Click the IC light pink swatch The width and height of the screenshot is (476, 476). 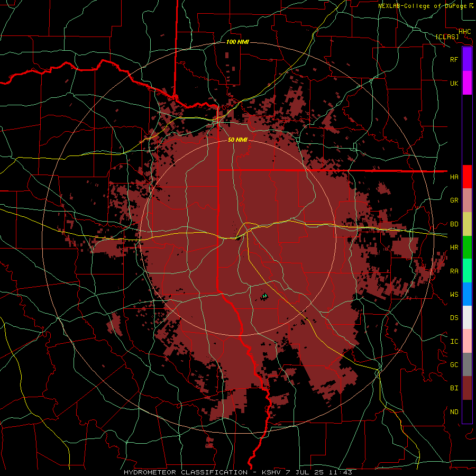point(467,341)
